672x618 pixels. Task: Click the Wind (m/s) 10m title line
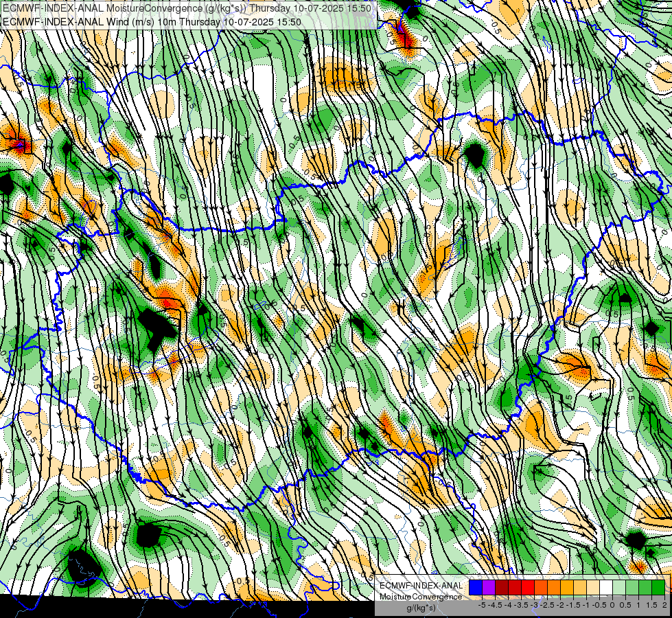(x=152, y=22)
